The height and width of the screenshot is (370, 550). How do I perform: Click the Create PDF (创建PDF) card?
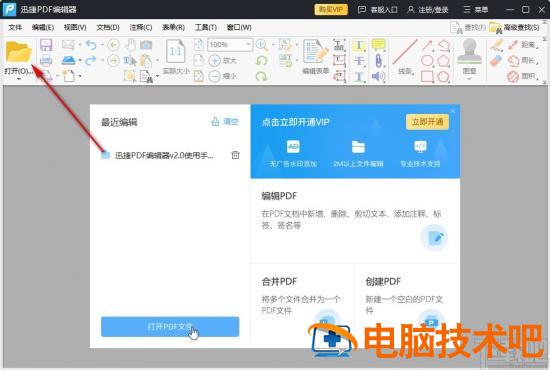tap(407, 305)
